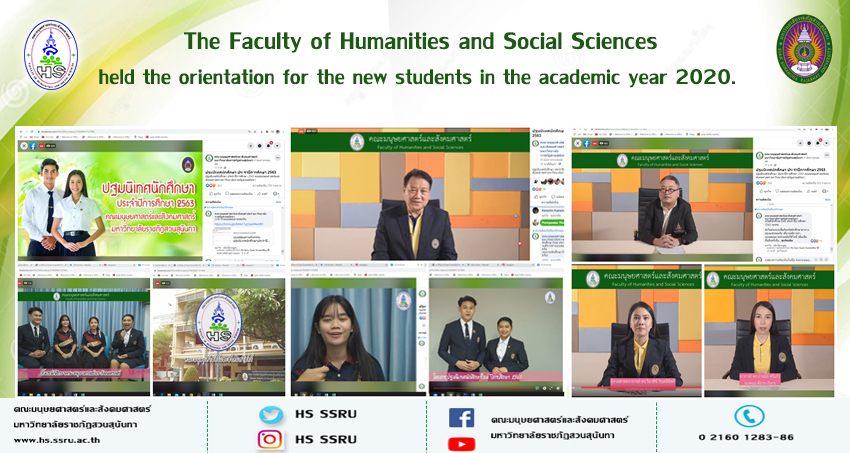
Task: Click the YouTube play icon in the footer
Action: click(x=461, y=443)
